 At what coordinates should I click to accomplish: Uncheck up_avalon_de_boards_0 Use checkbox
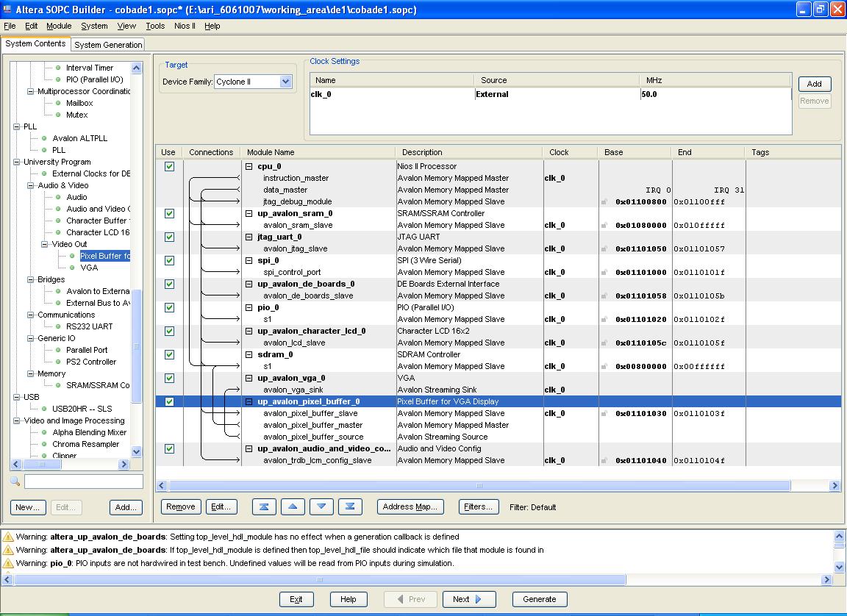click(x=170, y=284)
